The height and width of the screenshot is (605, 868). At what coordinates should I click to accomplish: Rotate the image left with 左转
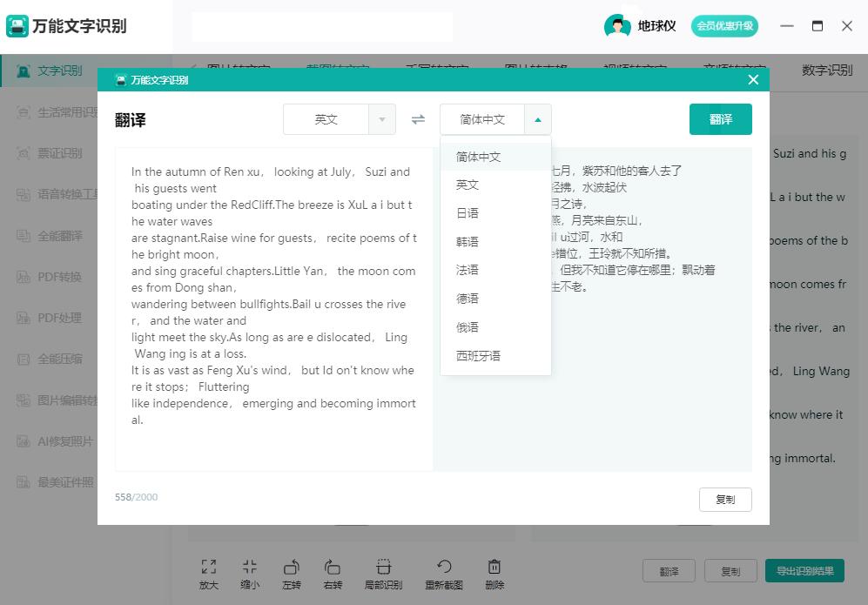(x=292, y=573)
